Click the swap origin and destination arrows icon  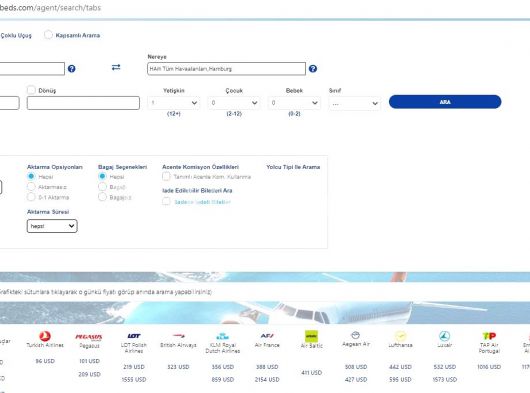[x=116, y=67]
